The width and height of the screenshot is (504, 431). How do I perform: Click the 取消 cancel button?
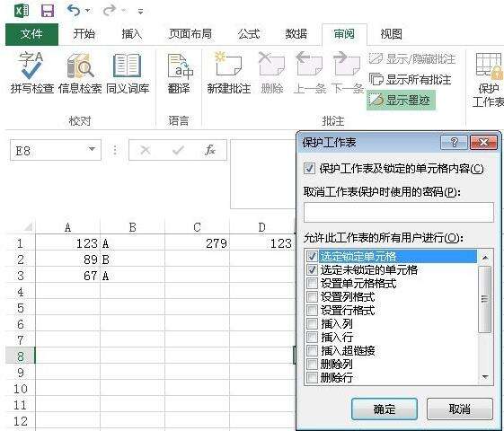click(x=460, y=409)
